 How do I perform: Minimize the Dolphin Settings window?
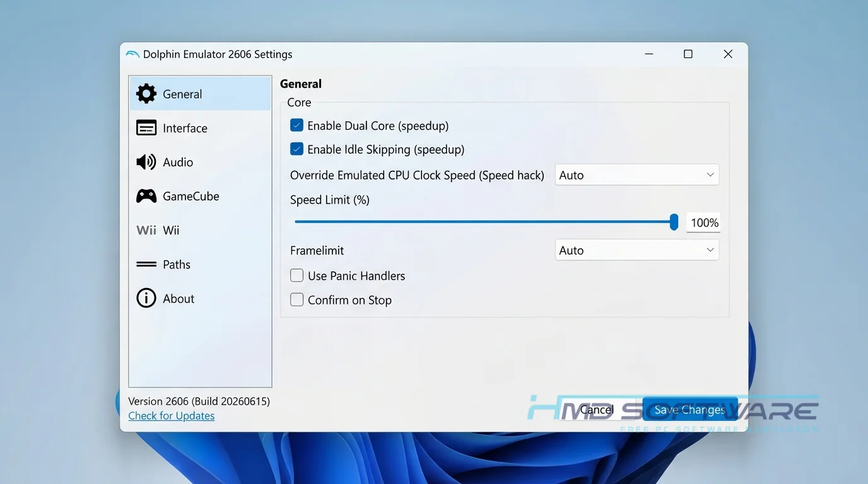tap(649, 54)
